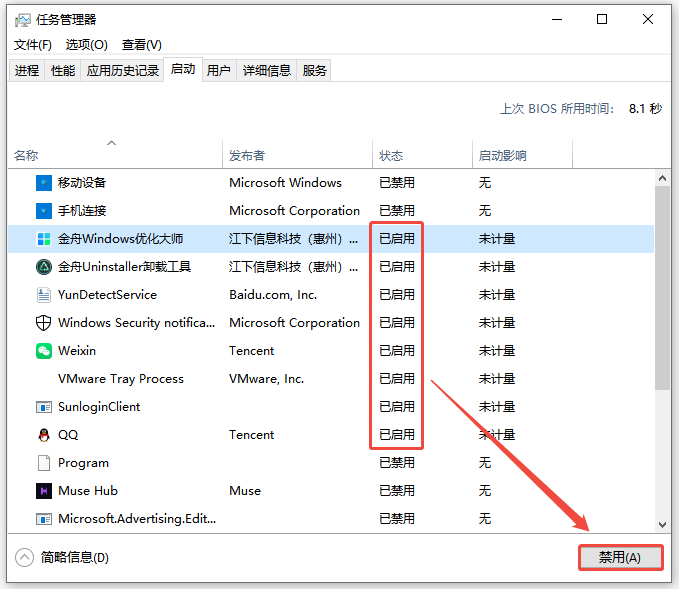Click the Microsoft.Advertising.Edit icon
679x589 pixels.
(x=43, y=519)
